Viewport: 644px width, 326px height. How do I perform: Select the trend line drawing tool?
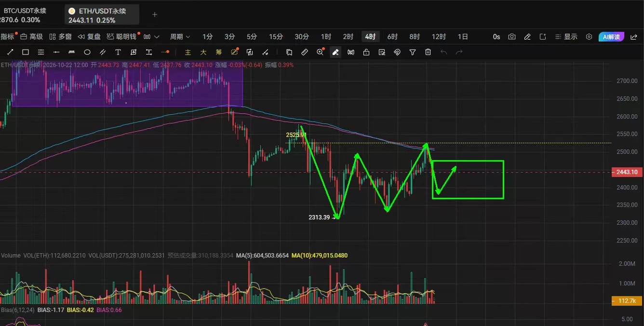[10, 52]
